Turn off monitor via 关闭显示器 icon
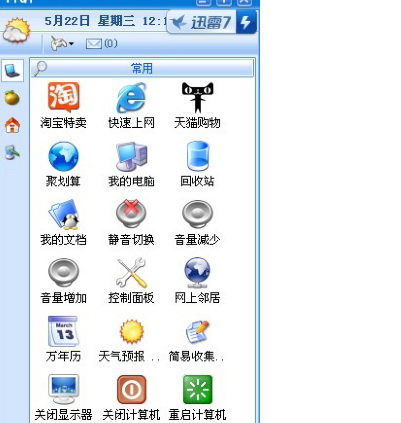401x423 pixels. [63, 389]
